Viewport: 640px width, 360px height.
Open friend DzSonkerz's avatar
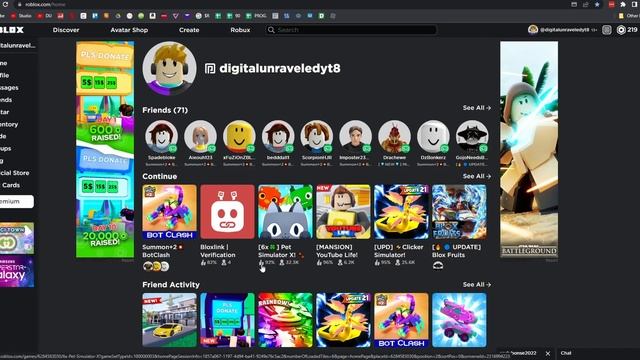tap(433, 136)
